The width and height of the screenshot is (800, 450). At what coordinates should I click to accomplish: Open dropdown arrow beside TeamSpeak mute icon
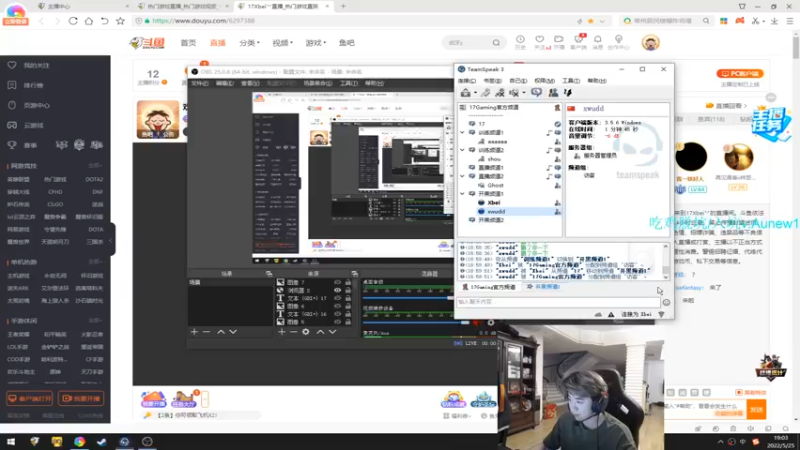pos(523,93)
